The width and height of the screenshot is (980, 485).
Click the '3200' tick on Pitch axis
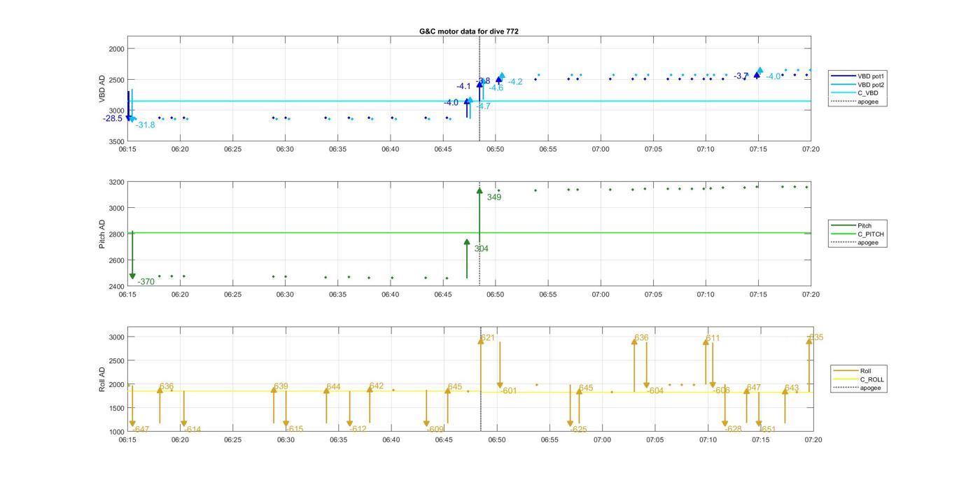tap(116, 182)
